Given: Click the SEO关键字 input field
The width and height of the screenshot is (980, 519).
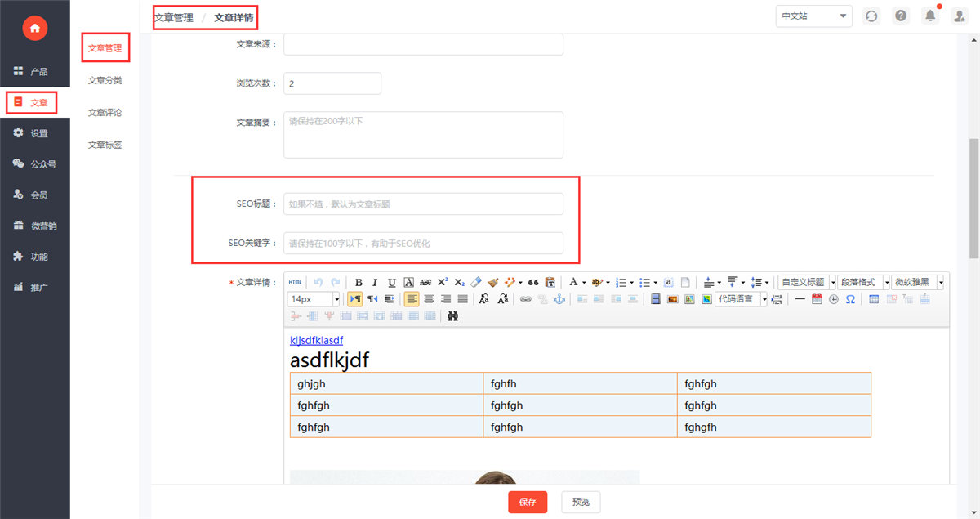Looking at the screenshot, I should click(x=423, y=243).
